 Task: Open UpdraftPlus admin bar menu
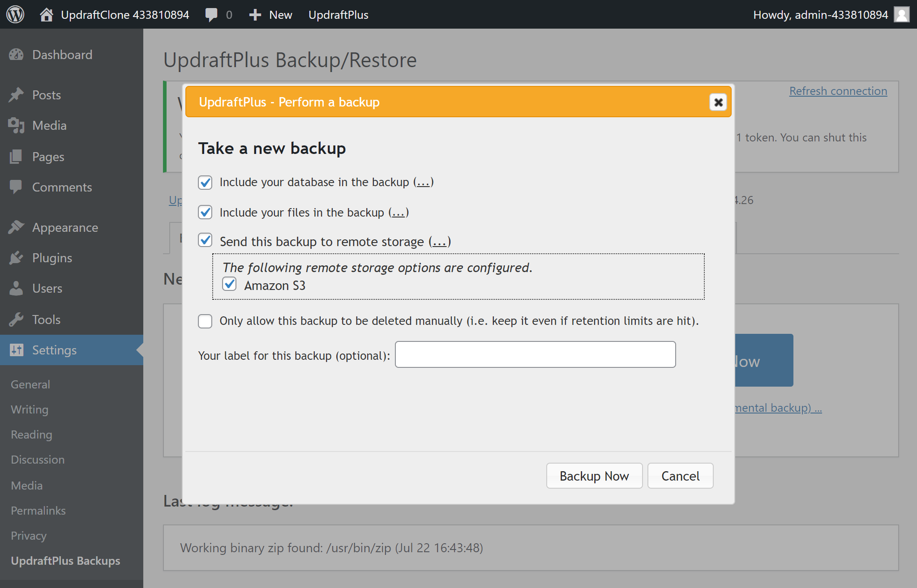(338, 15)
